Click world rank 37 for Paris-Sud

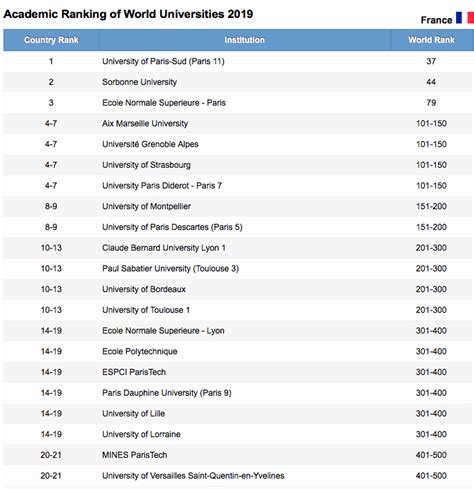tap(431, 61)
